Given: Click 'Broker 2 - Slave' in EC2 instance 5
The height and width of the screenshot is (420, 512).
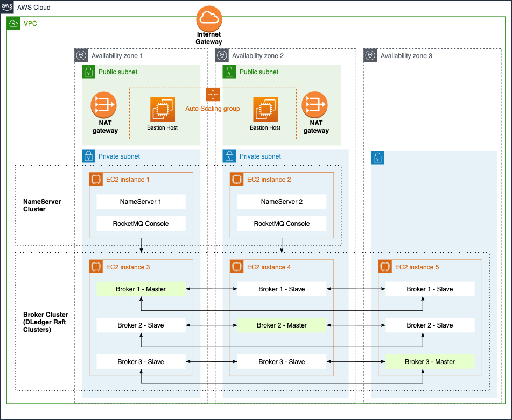Looking at the screenshot, I should (430, 325).
